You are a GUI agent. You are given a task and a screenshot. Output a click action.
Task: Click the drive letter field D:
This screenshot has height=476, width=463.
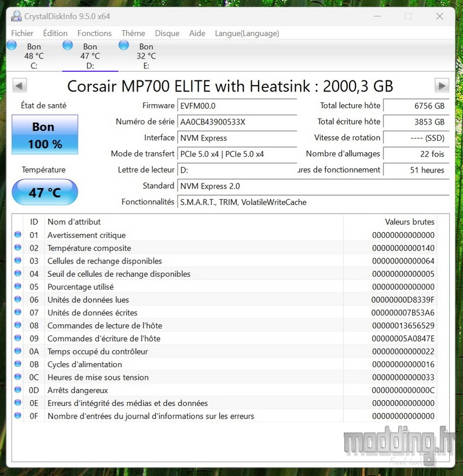click(x=237, y=170)
